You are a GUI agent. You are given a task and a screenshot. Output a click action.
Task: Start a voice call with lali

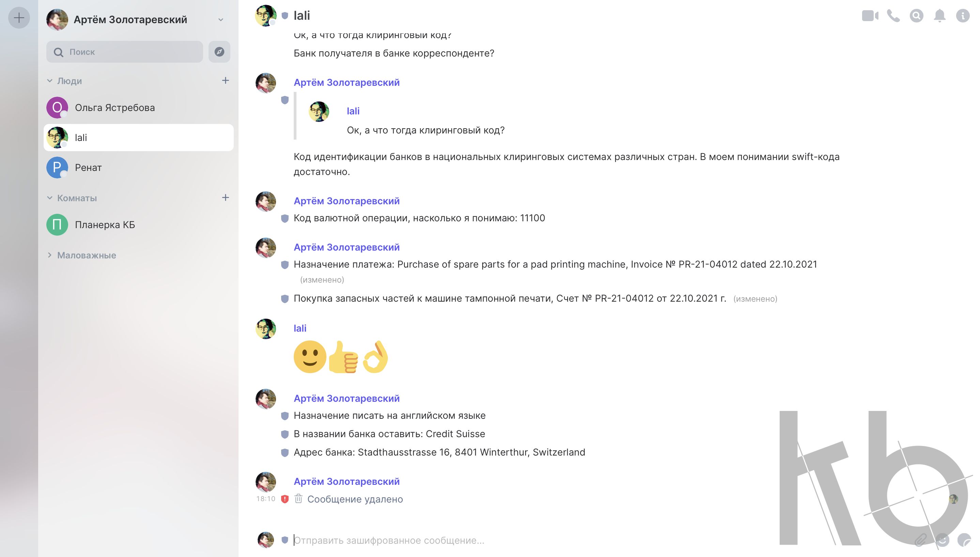coord(893,16)
